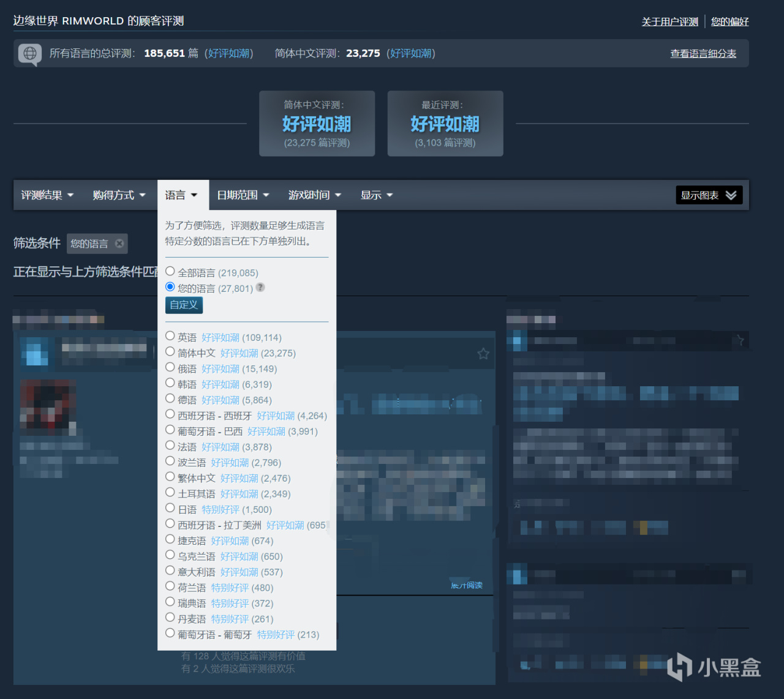Image resolution: width=784 pixels, height=699 pixels.
Task: Expand the 购得方式 dropdown
Action: [119, 195]
